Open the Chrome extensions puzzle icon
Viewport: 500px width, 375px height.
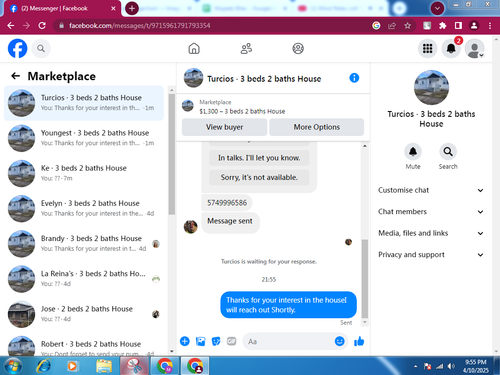(x=442, y=25)
